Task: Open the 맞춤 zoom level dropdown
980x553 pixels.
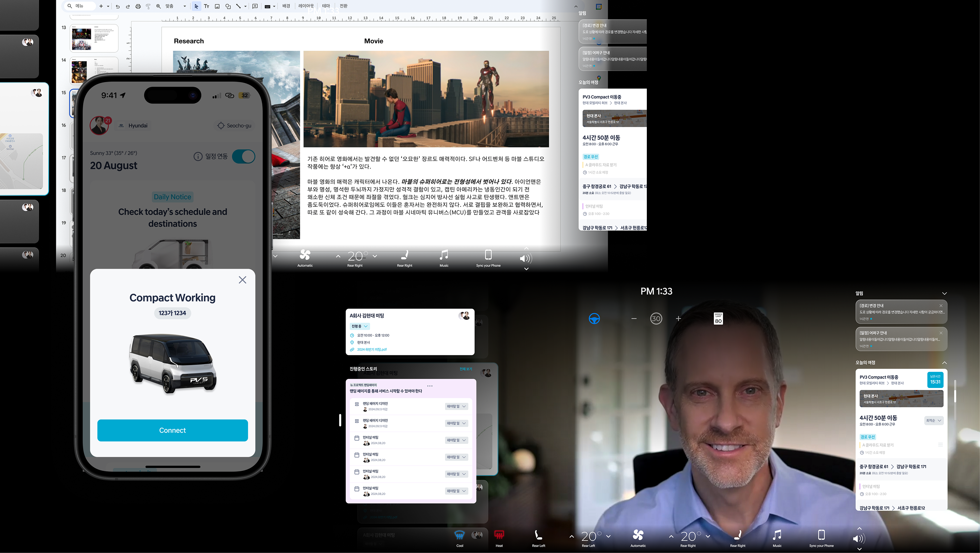Action: [176, 6]
